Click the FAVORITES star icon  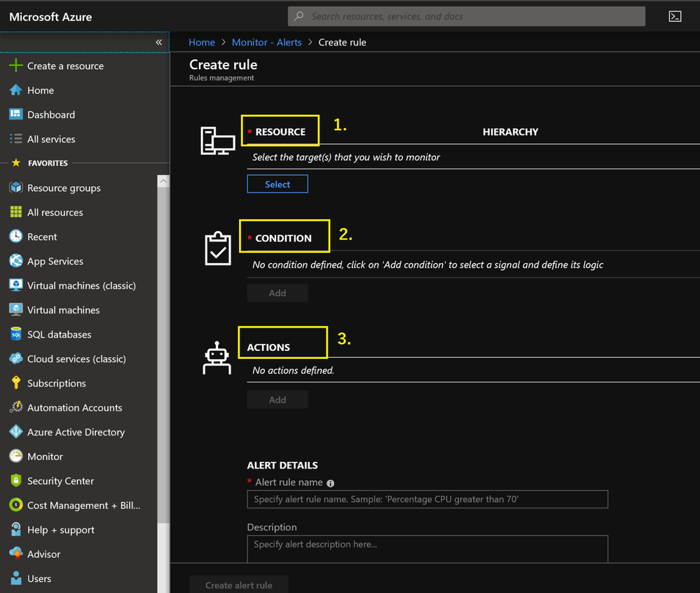tap(16, 162)
